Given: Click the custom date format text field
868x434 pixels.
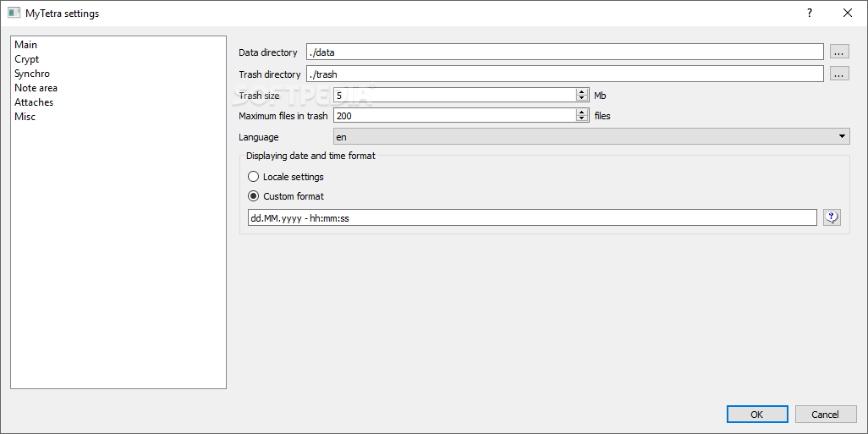Looking at the screenshot, I should pos(532,217).
